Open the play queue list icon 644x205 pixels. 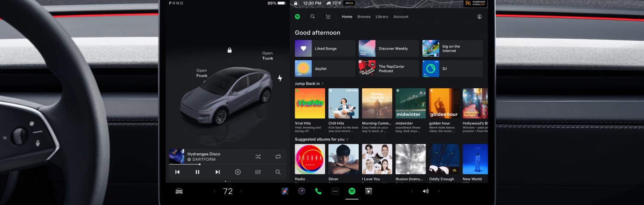[x=328, y=17]
